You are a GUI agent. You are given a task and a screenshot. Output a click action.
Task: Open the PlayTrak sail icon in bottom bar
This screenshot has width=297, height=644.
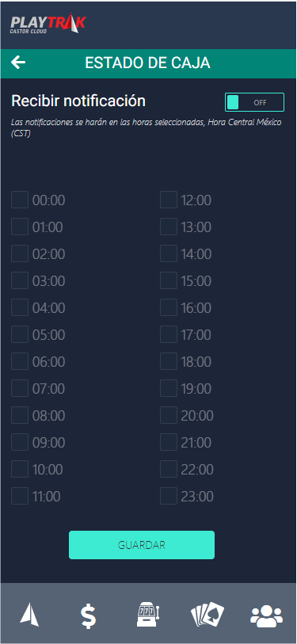coord(29,615)
